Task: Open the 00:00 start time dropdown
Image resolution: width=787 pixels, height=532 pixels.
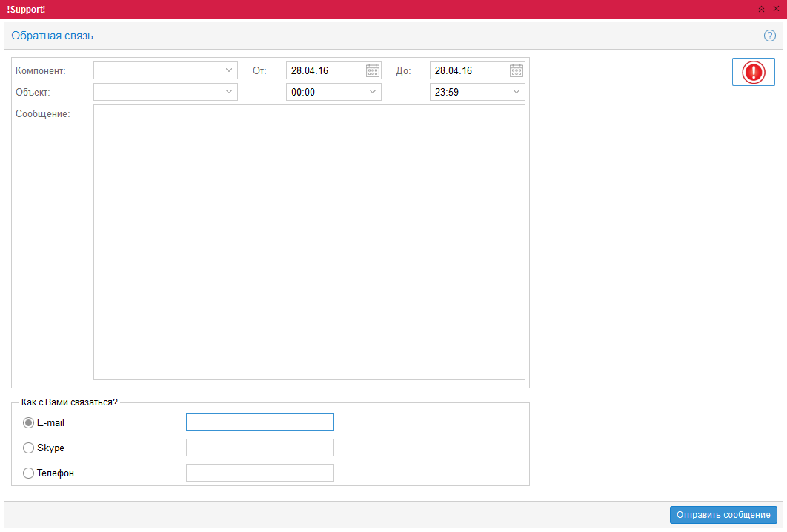Action: [x=372, y=92]
